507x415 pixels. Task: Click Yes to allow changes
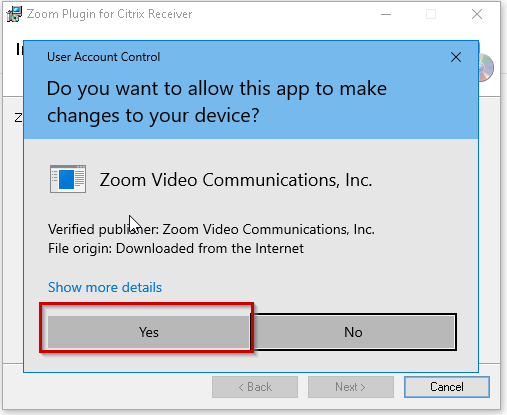[149, 332]
